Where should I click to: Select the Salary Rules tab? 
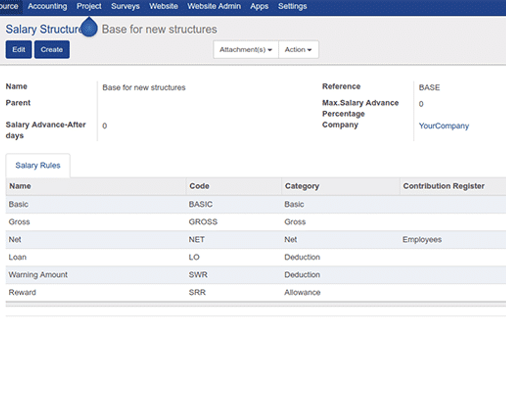tap(38, 165)
